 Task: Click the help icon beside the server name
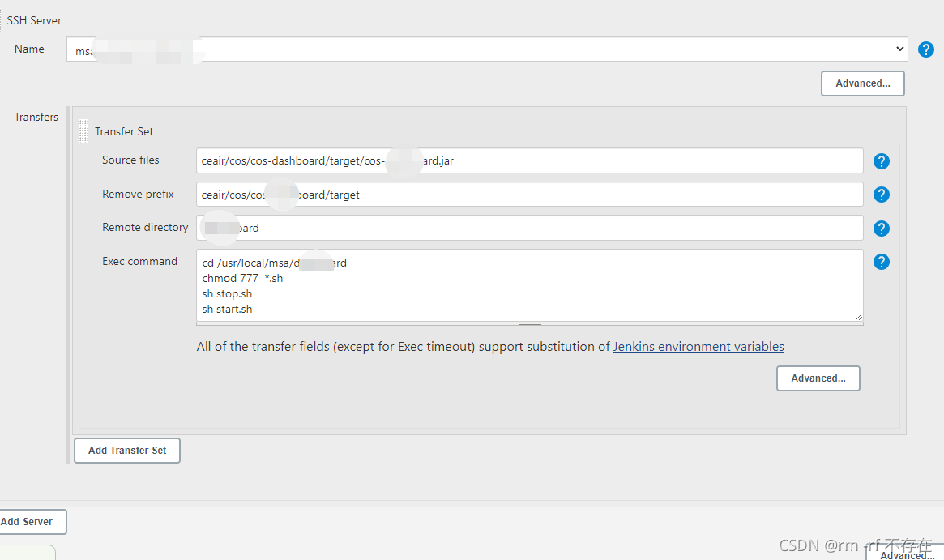[x=925, y=49]
